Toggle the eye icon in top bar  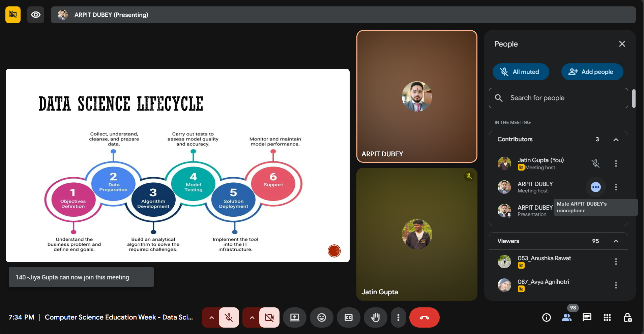point(36,15)
